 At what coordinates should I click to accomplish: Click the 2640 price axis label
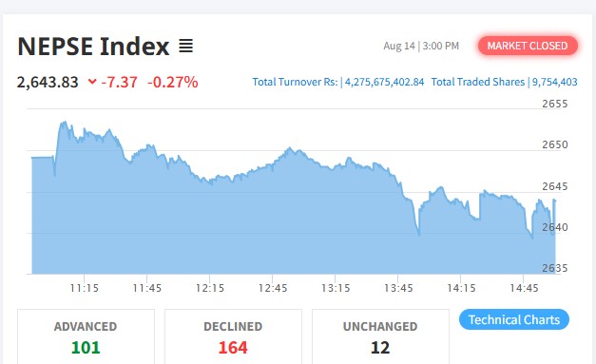[x=554, y=227]
